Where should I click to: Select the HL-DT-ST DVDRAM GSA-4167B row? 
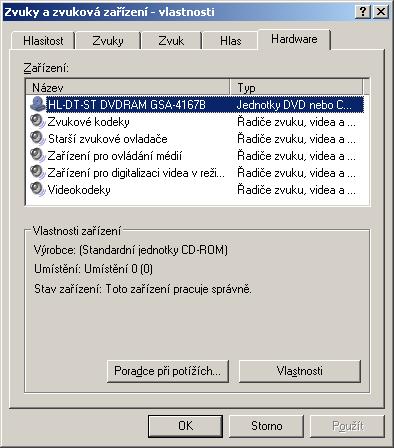[196, 104]
